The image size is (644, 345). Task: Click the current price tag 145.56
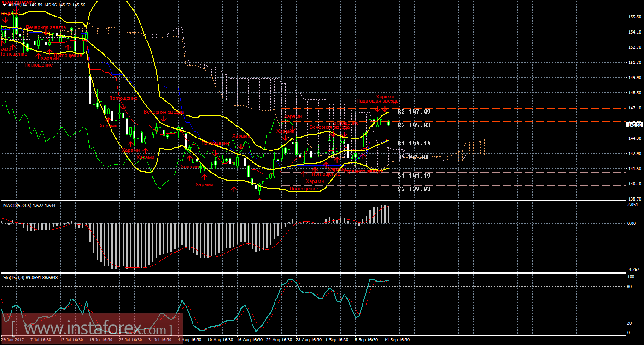click(x=634, y=125)
